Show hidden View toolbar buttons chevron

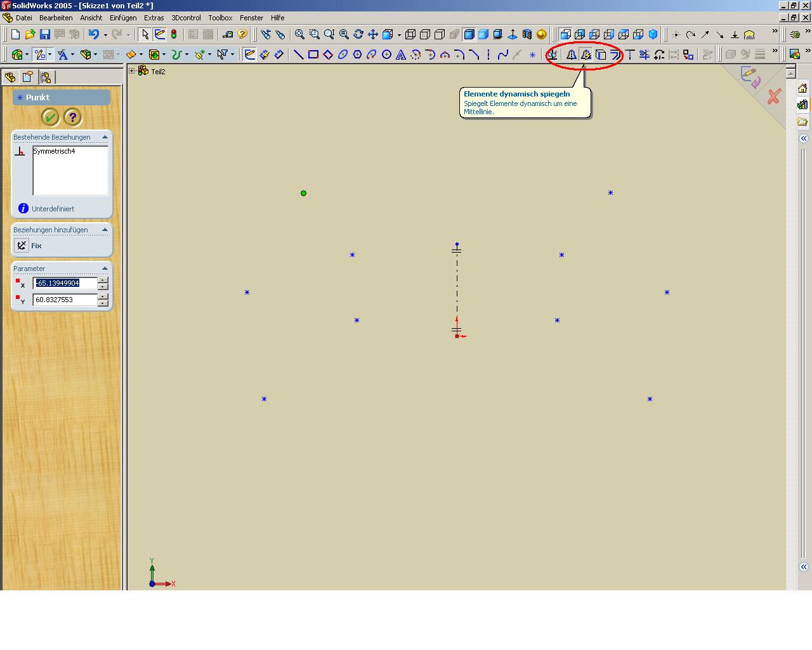[x=775, y=31]
